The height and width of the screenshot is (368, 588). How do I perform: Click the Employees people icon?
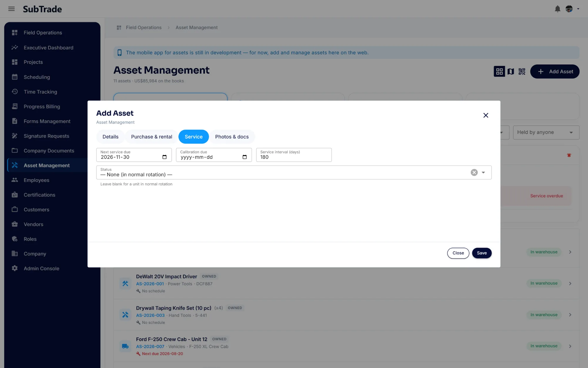click(x=15, y=180)
